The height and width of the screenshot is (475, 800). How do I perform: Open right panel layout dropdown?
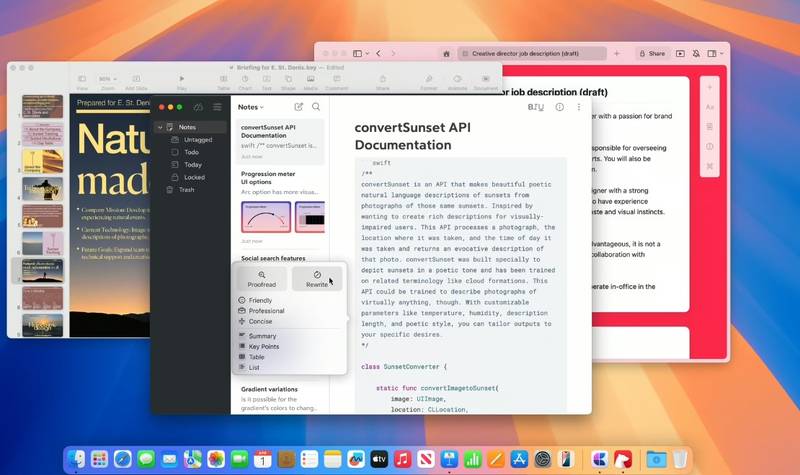pyautogui.click(x=715, y=54)
